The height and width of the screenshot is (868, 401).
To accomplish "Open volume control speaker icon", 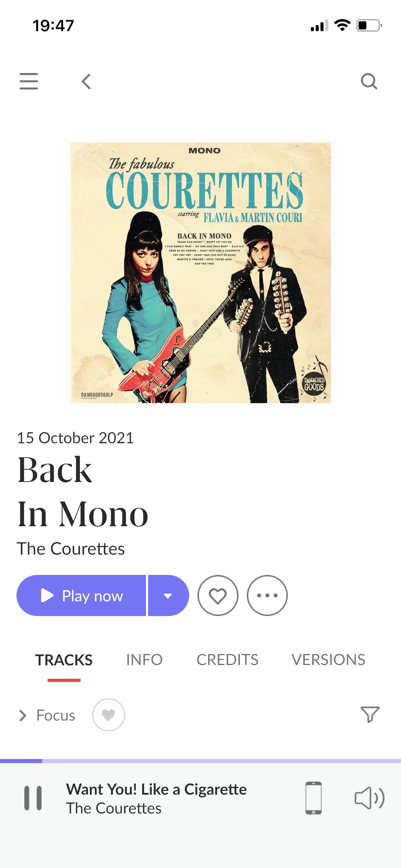I will coord(369,798).
